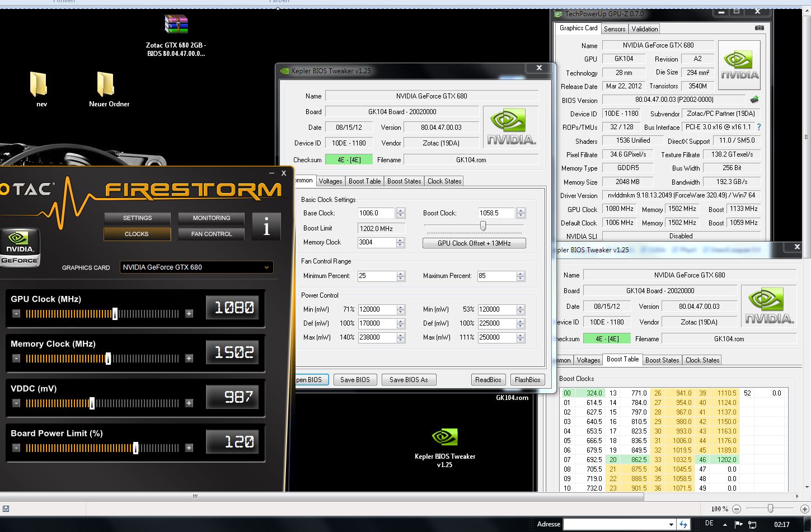Open the network icon in the system tray
811x532 pixels.
[752, 525]
